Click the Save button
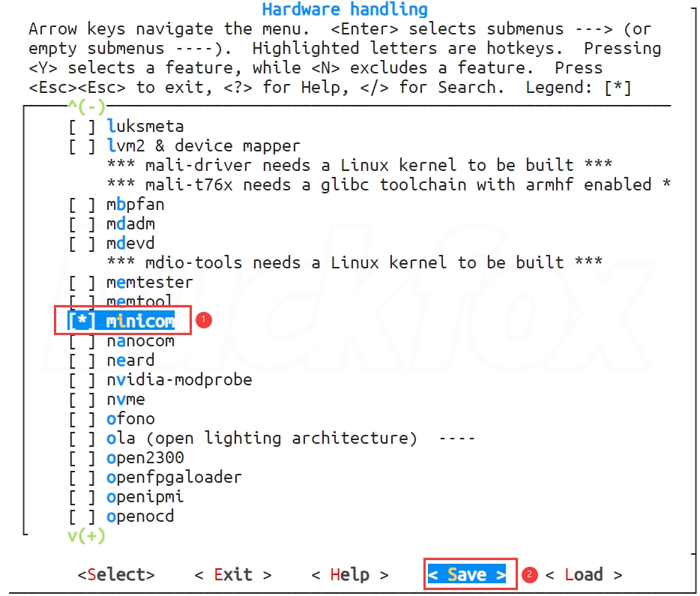The width and height of the screenshot is (700, 596). tap(467, 574)
